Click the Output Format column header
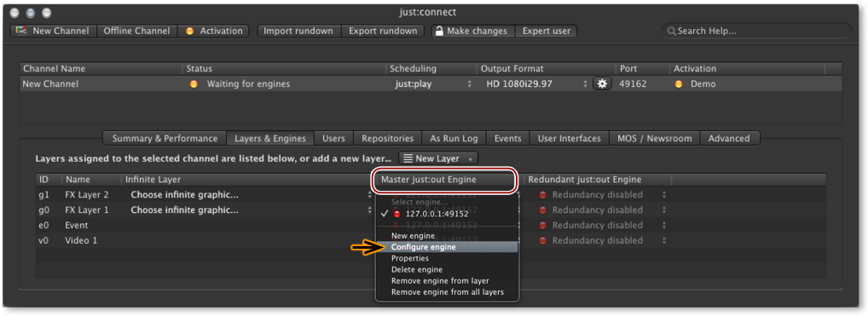This screenshot has width=868, height=316. point(546,69)
